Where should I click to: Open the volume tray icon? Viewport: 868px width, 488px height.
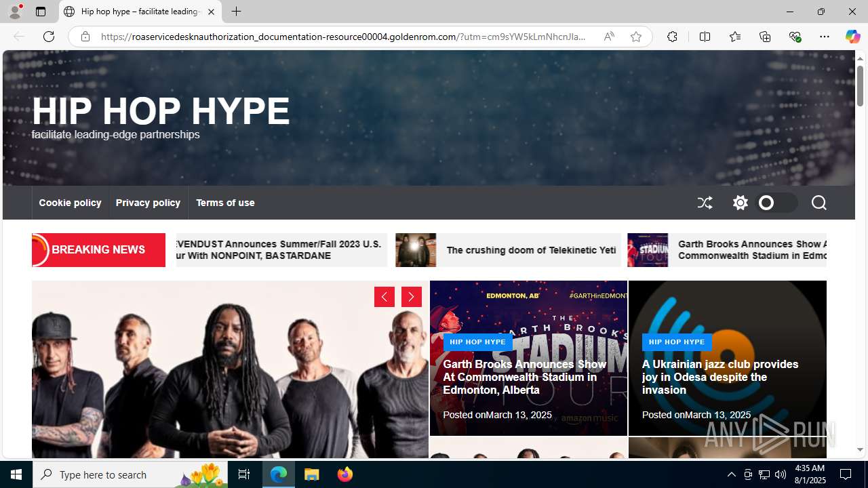[x=781, y=474]
